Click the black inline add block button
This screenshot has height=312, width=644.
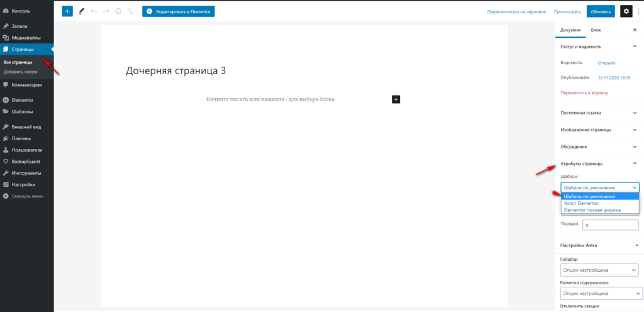(x=396, y=99)
